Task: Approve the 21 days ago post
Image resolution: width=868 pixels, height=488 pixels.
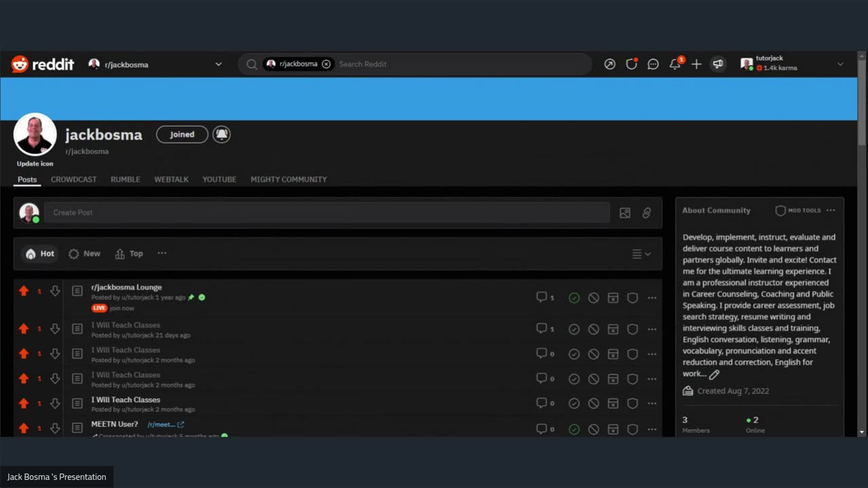Action: pos(574,329)
